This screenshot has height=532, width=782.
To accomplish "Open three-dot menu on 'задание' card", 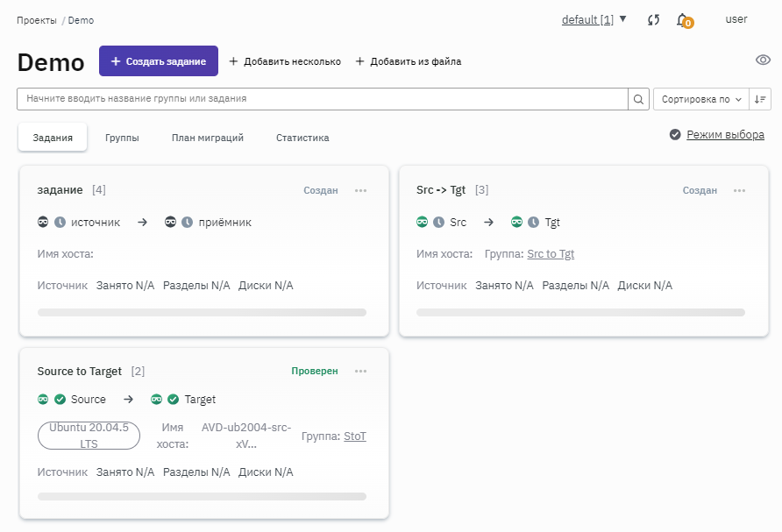I will pos(360,190).
